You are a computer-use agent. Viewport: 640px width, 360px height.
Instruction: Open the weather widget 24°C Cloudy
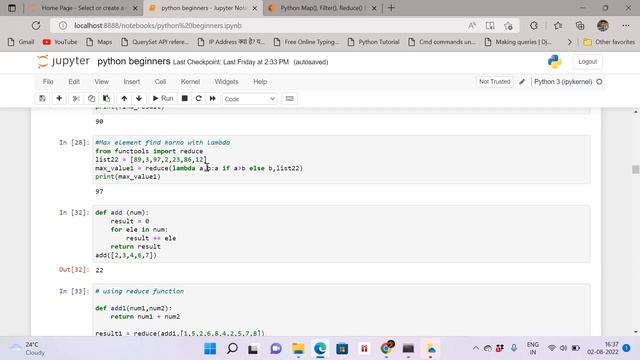[28, 349]
